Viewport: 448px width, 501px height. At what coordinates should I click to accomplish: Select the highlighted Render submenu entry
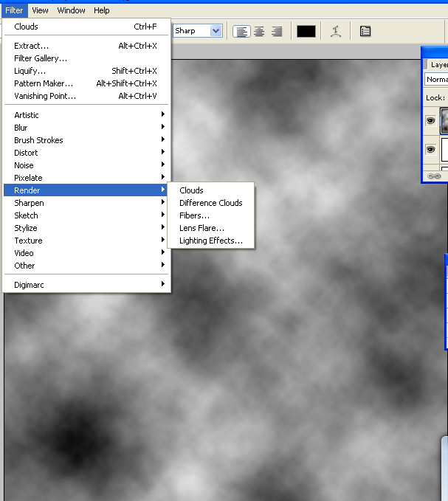point(86,190)
